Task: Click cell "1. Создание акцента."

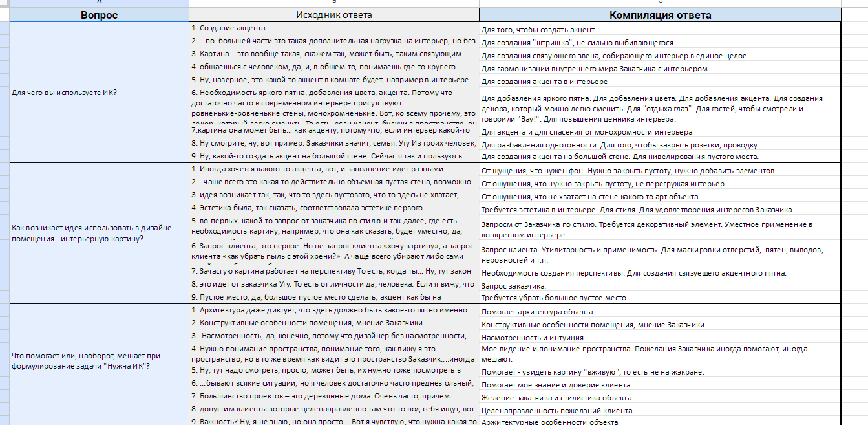Action: pos(334,28)
